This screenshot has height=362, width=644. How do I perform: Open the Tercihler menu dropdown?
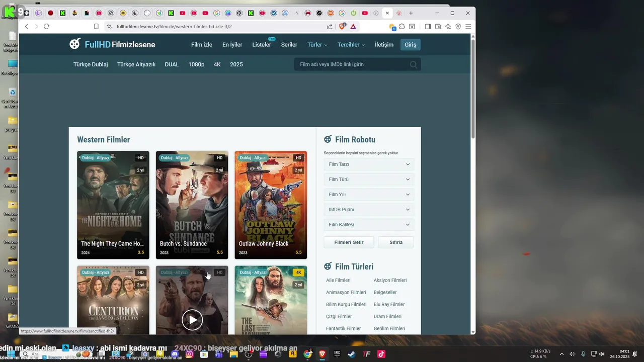coord(351,45)
